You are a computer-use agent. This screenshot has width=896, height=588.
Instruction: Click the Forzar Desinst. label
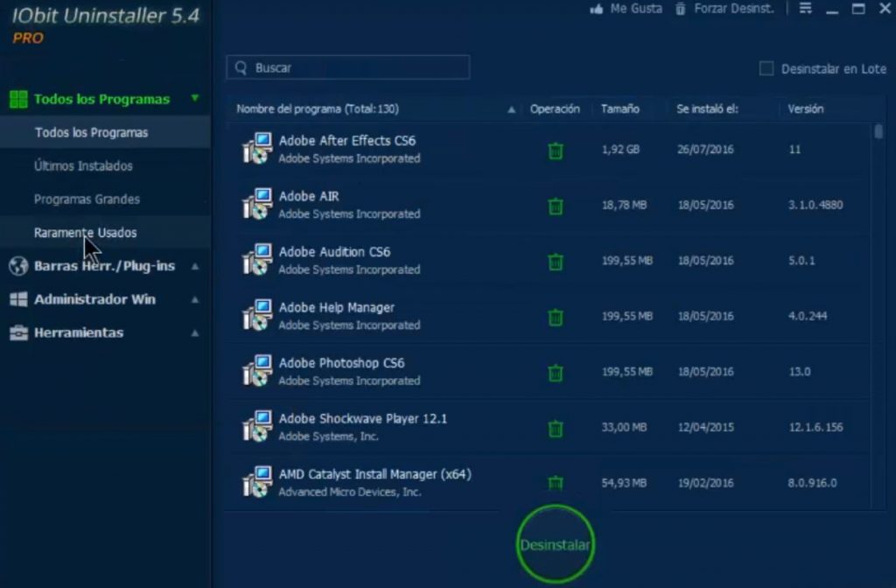pos(734,9)
